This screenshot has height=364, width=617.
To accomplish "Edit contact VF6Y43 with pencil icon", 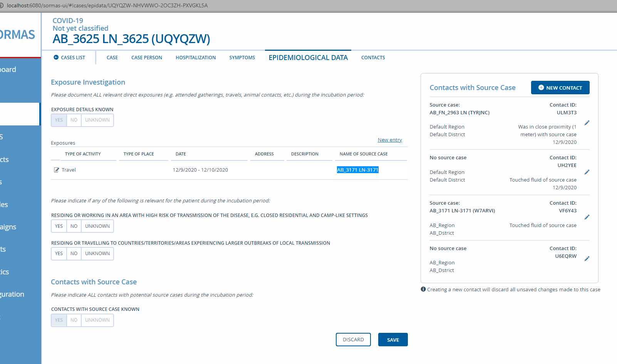I will click(x=587, y=217).
